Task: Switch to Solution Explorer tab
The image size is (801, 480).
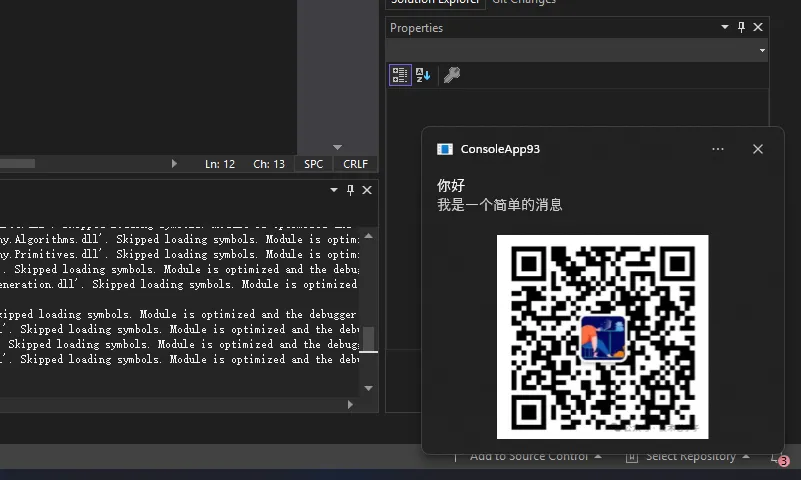Action: click(x=434, y=2)
